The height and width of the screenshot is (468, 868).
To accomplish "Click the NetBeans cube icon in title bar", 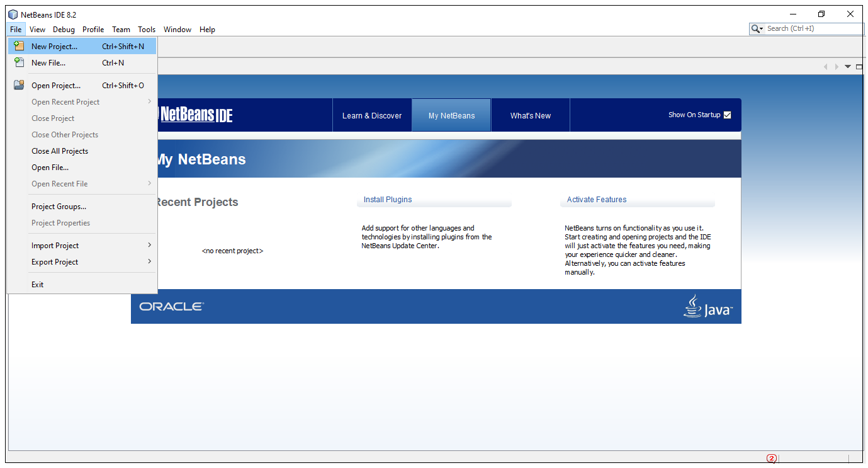I will [13, 14].
